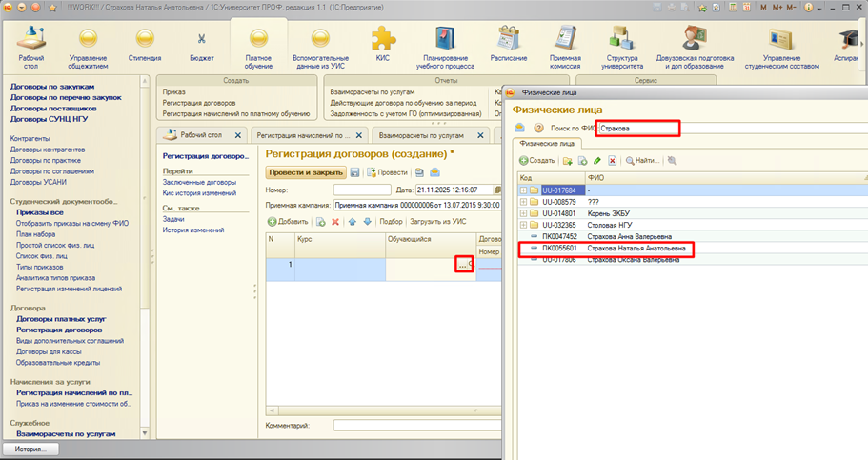Switch to the Рабочий стол tab
The image size is (868, 460).
(x=199, y=136)
